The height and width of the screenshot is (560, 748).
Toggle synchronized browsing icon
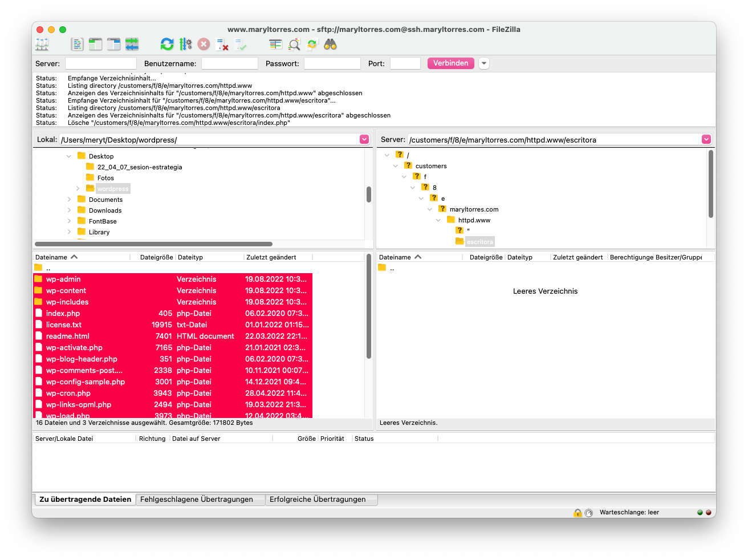pyautogui.click(x=312, y=44)
